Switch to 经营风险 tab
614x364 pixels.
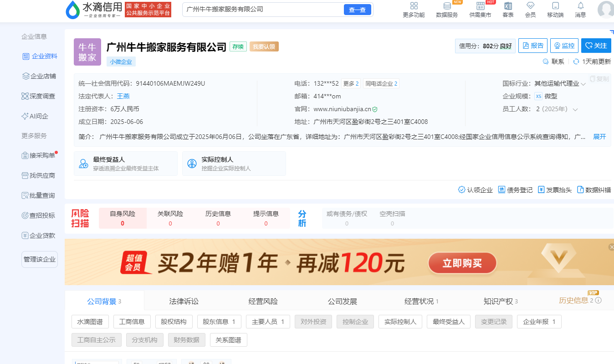coord(263,301)
